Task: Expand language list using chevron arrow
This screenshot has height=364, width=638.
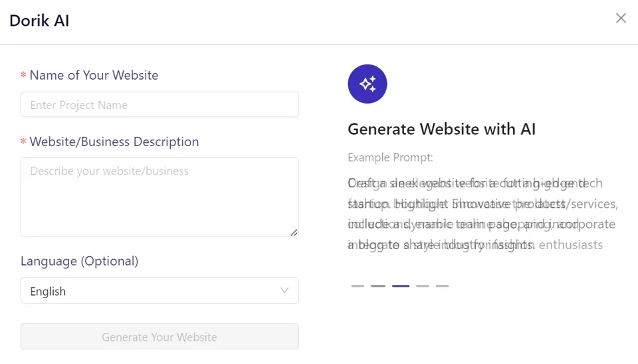Action: tap(284, 290)
